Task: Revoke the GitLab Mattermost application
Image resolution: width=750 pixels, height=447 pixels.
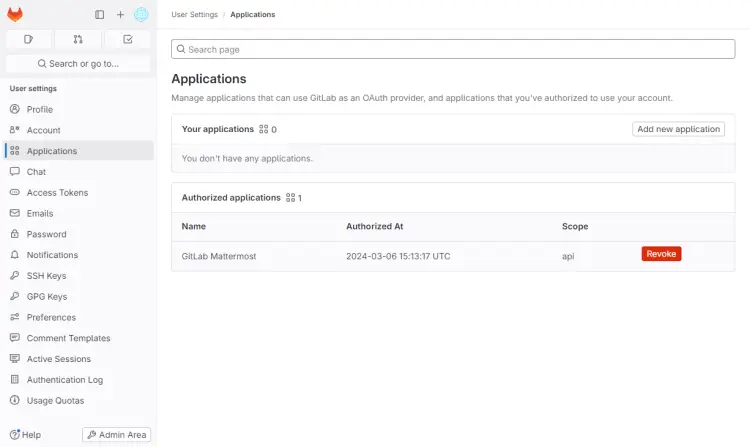Action: click(661, 254)
